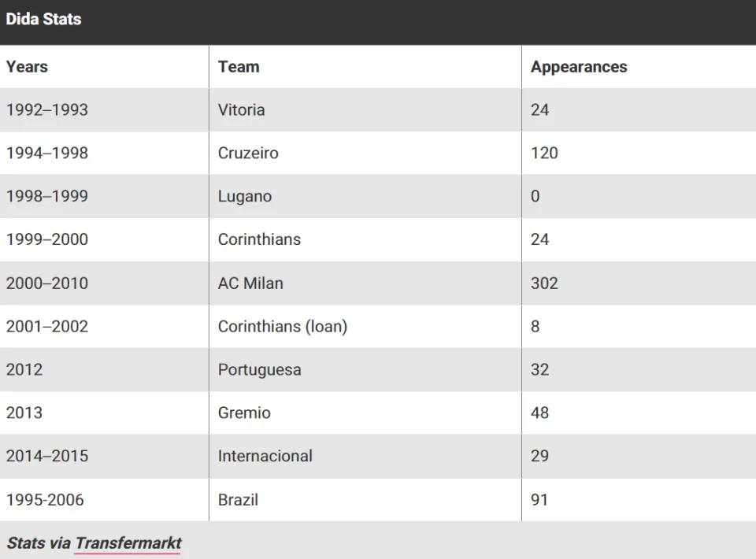756x559 pixels.
Task: Click the 1992–1993 years cell
Action: 46,110
